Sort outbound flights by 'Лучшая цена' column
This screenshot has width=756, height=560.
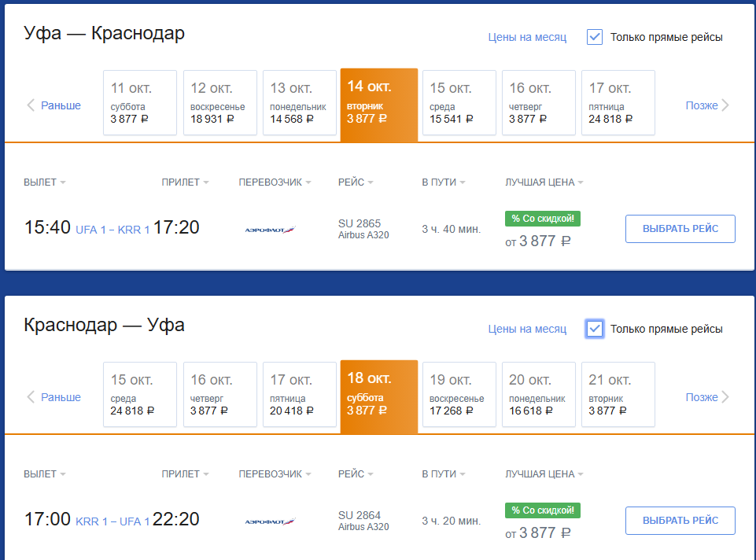(x=544, y=182)
